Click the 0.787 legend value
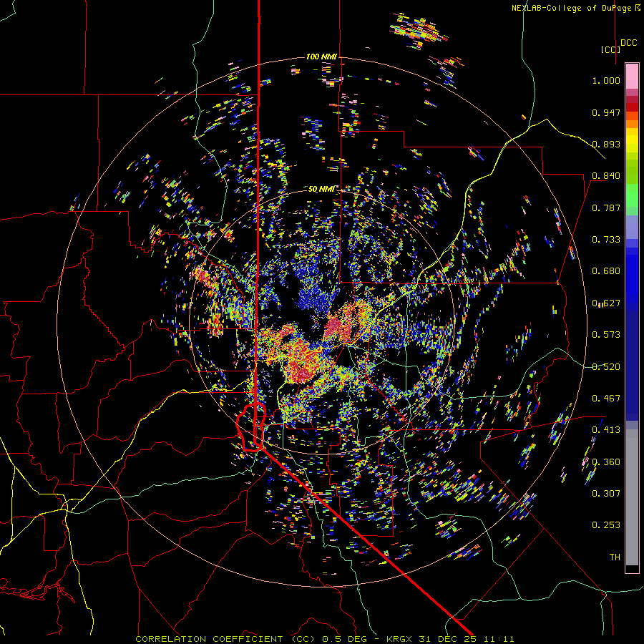644x644 pixels. [606, 208]
